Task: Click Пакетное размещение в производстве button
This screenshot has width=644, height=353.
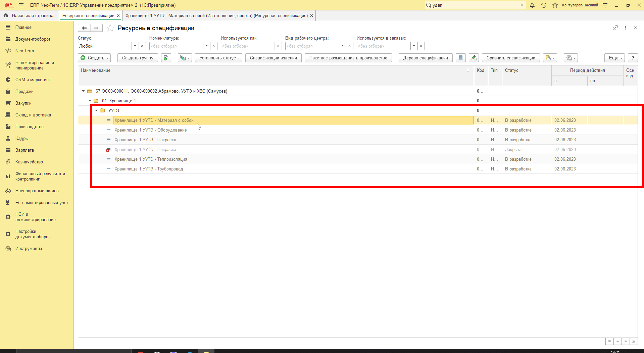Action: click(x=348, y=58)
